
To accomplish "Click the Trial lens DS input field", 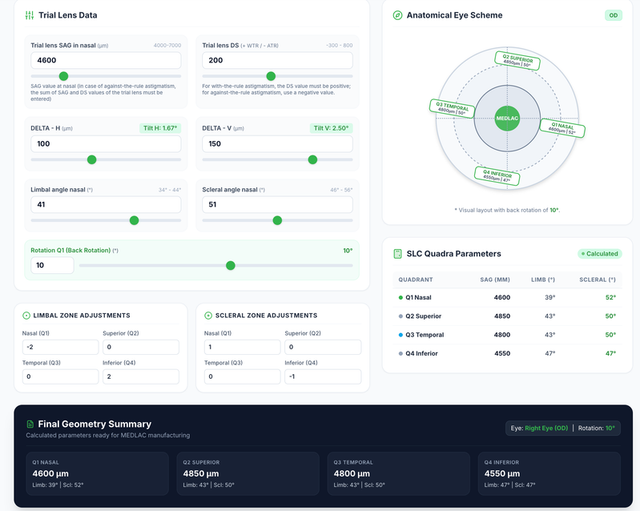I will (277, 60).
